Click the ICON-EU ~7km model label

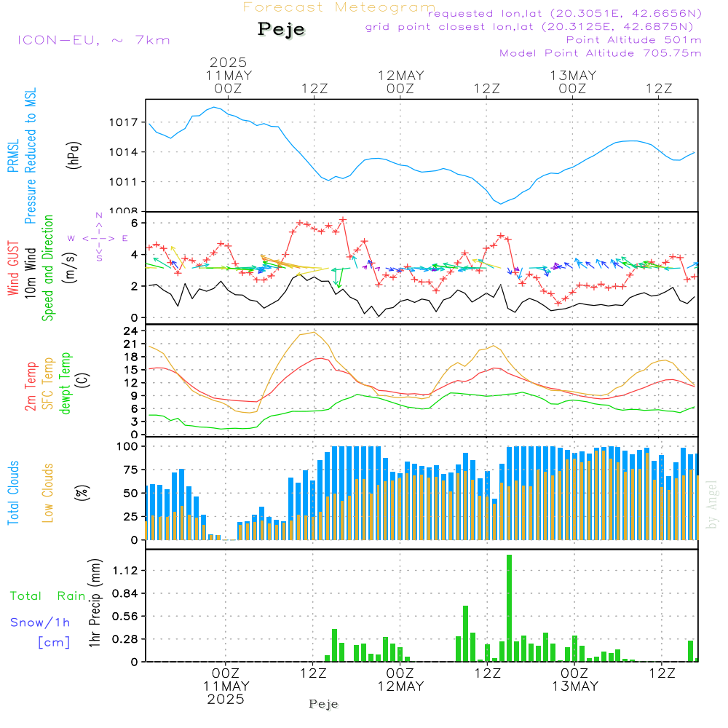point(93,40)
